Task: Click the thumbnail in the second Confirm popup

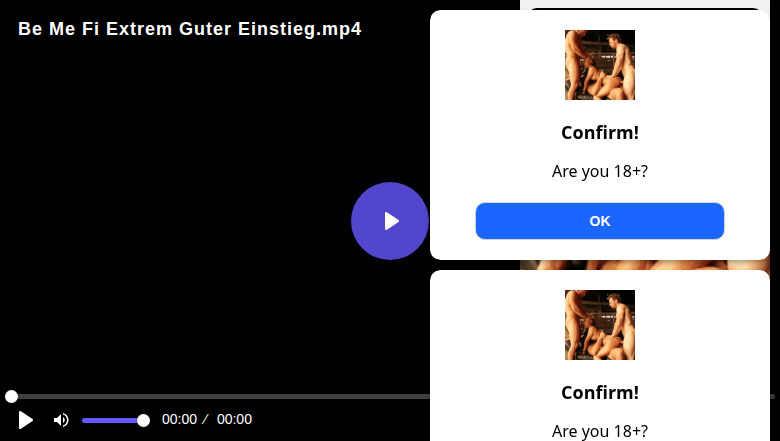Action: (x=599, y=325)
